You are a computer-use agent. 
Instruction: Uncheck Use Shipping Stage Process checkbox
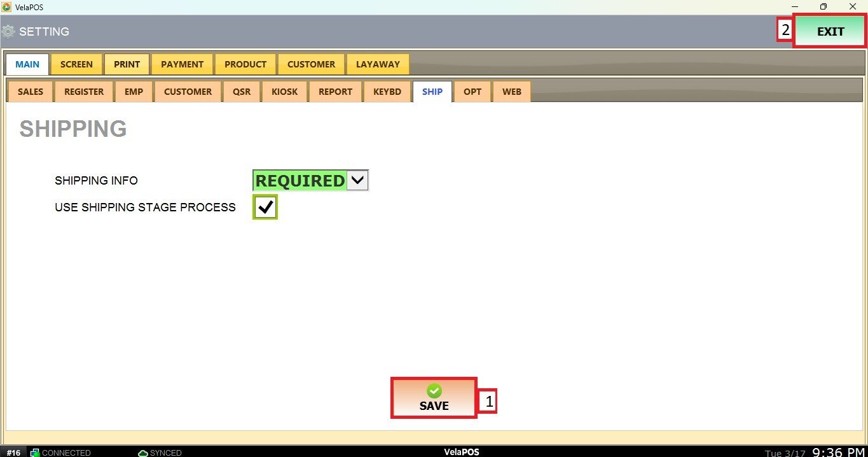pos(265,207)
